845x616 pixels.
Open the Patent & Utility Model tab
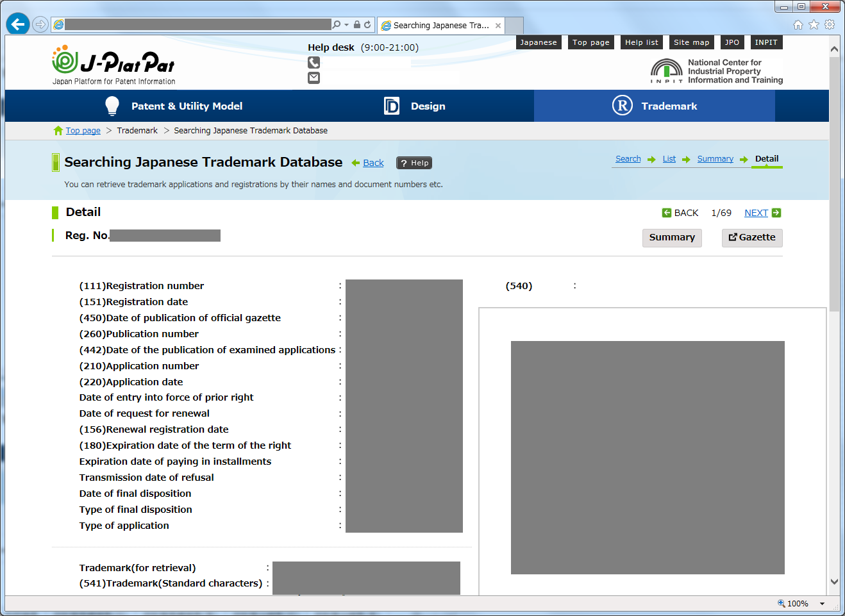coord(173,106)
